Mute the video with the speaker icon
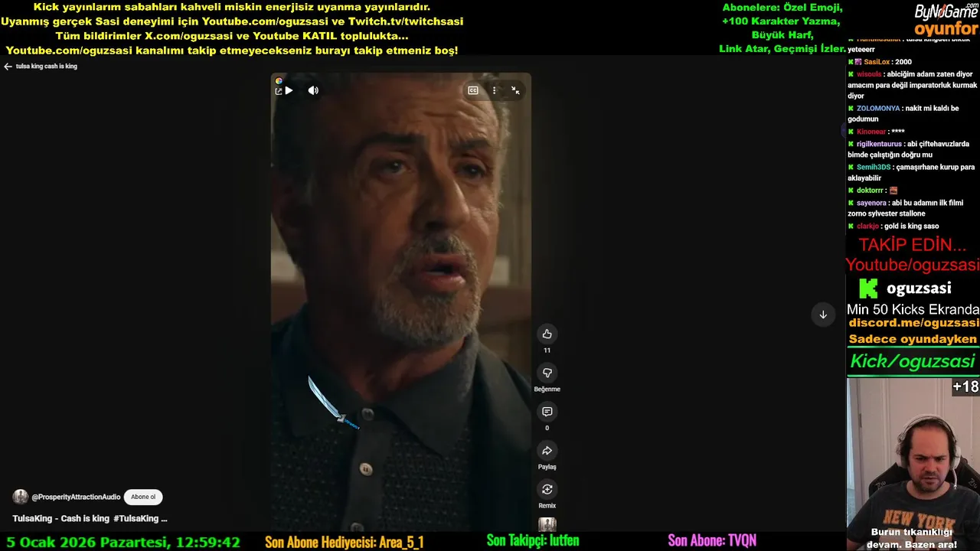The width and height of the screenshot is (980, 551). pyautogui.click(x=313, y=90)
